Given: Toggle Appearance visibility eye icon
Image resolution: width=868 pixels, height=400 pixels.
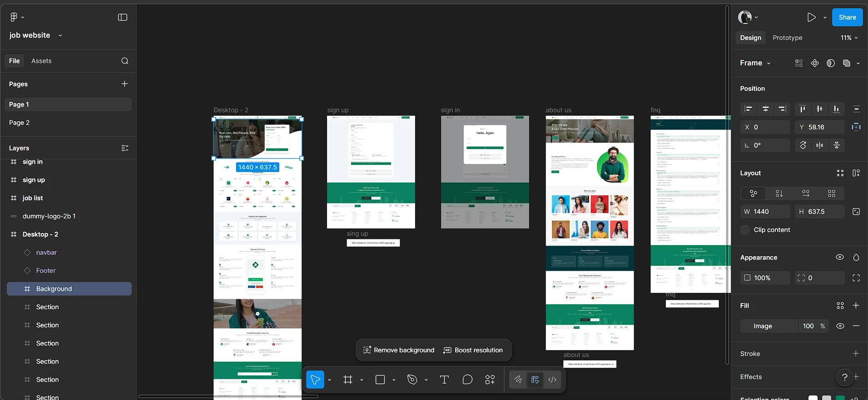Looking at the screenshot, I should [x=840, y=257].
